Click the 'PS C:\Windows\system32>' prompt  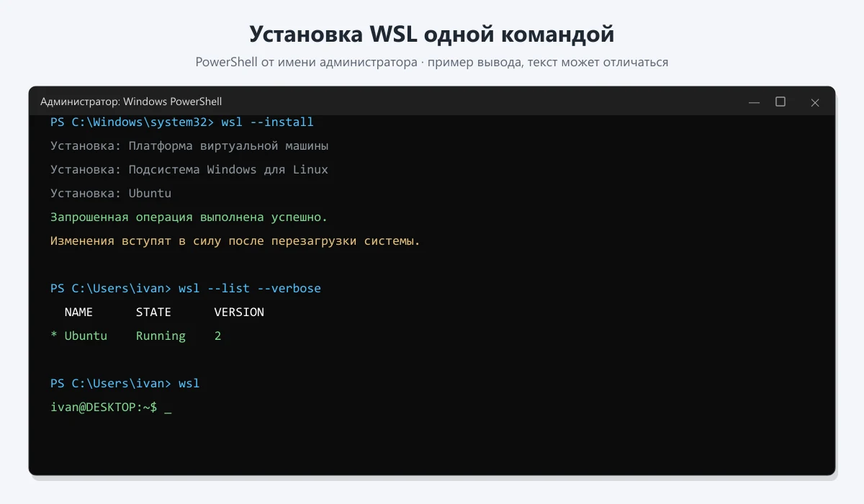coord(132,122)
